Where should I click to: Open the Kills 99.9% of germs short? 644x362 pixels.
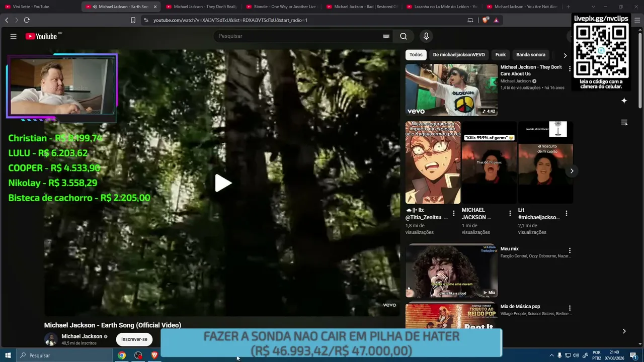pos(489,162)
